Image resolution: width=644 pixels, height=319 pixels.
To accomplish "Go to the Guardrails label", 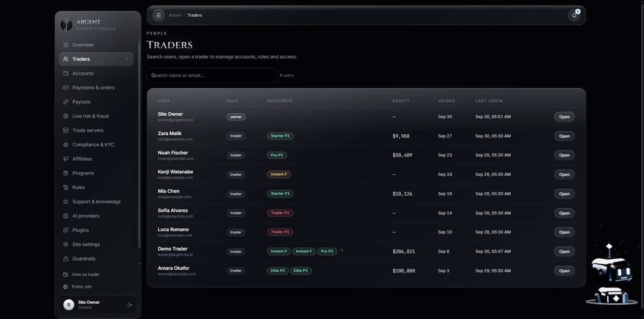I will 84,259.
